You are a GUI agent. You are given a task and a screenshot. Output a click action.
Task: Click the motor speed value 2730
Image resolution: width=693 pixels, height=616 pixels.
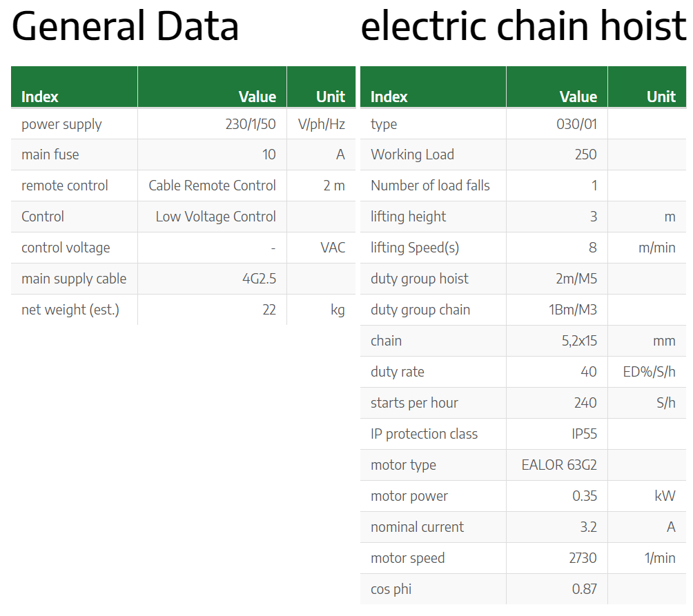click(x=583, y=558)
